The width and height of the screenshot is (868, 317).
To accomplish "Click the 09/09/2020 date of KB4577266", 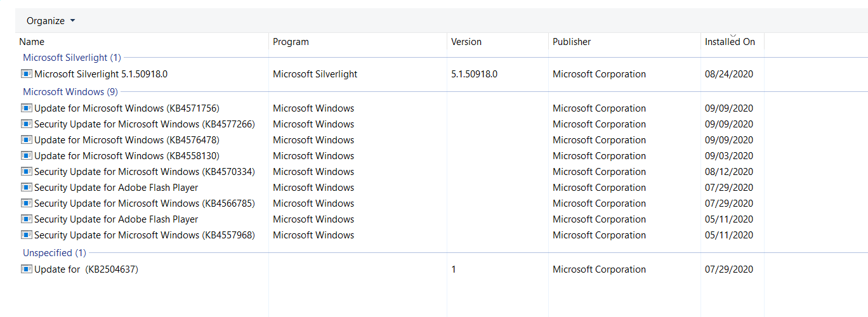I will point(729,124).
